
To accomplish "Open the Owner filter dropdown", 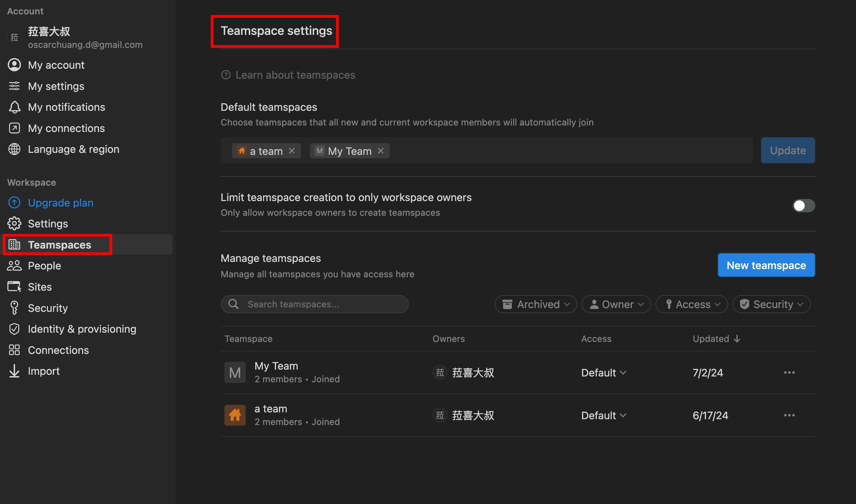I will click(x=616, y=304).
